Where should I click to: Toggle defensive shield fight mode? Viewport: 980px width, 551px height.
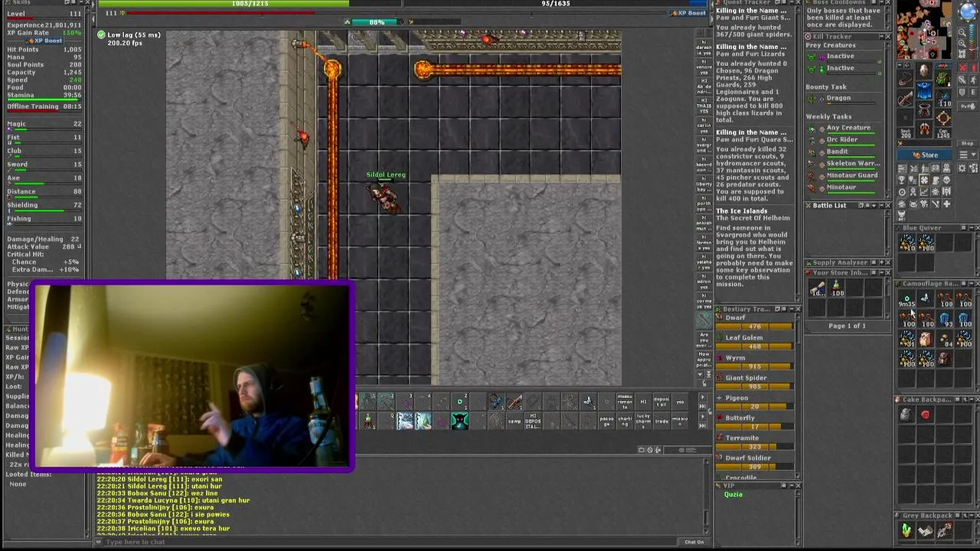[962, 92]
